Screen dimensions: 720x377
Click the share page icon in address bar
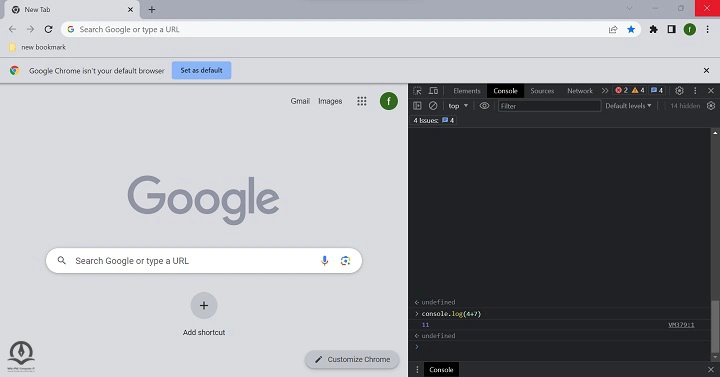tap(613, 29)
